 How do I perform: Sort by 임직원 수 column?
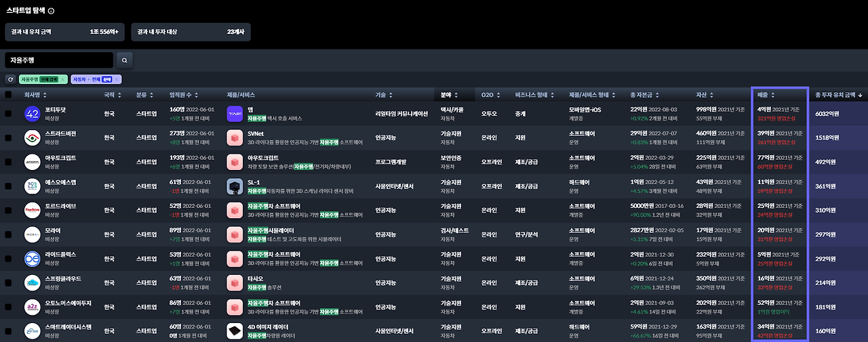click(183, 95)
